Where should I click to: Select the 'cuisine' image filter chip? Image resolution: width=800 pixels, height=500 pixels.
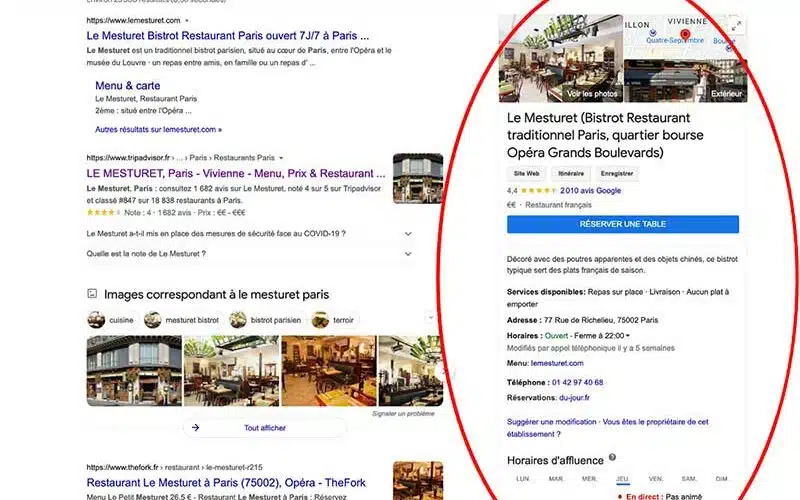tap(111, 320)
